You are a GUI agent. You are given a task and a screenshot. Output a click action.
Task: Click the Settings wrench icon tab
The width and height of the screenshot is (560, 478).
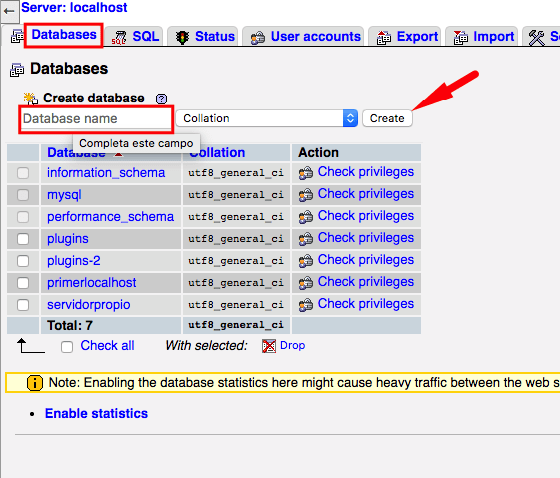(536, 38)
